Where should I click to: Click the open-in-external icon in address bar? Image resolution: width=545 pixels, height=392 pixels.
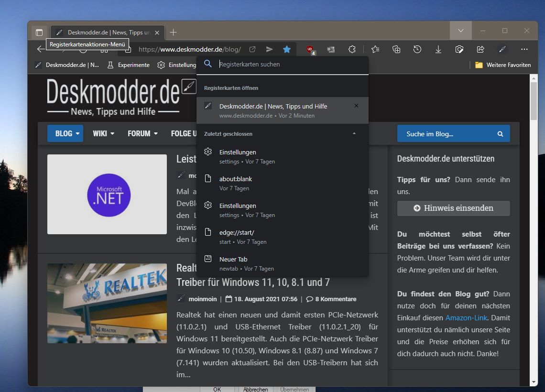(x=252, y=49)
